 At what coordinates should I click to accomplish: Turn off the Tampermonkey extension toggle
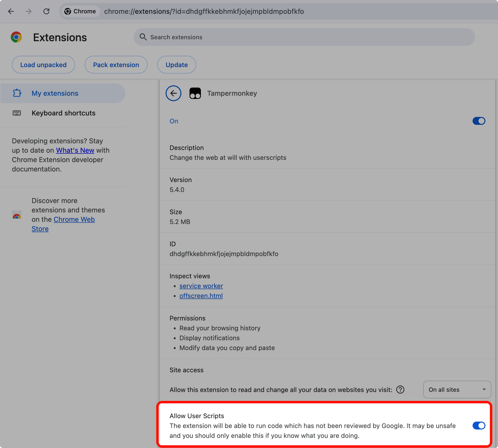(479, 121)
